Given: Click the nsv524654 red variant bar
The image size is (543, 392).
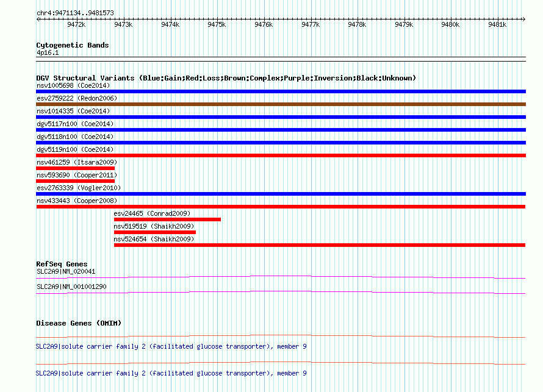Looking at the screenshot, I should coord(320,245).
